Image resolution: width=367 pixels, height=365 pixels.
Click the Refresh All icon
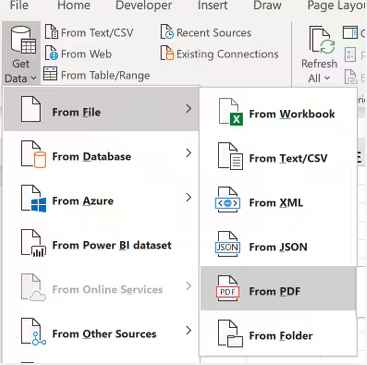pos(322,40)
